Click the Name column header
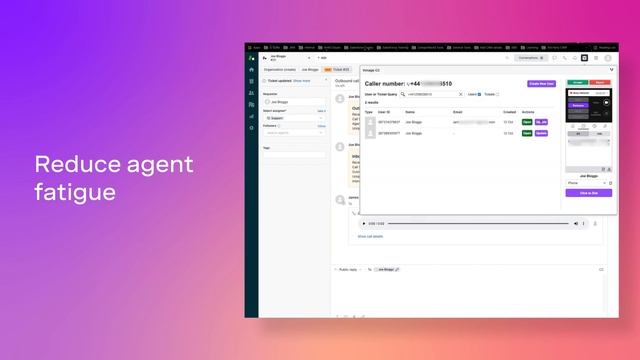 point(410,112)
